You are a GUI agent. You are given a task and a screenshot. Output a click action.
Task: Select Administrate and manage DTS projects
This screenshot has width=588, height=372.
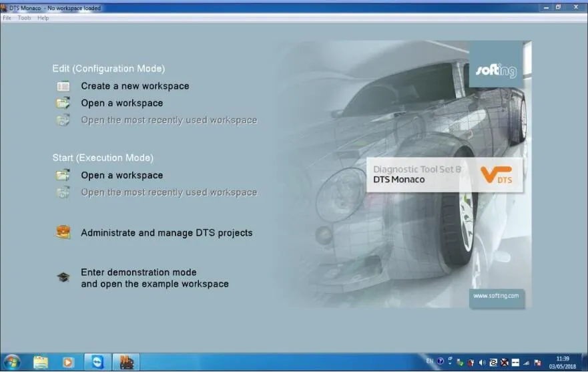point(167,232)
